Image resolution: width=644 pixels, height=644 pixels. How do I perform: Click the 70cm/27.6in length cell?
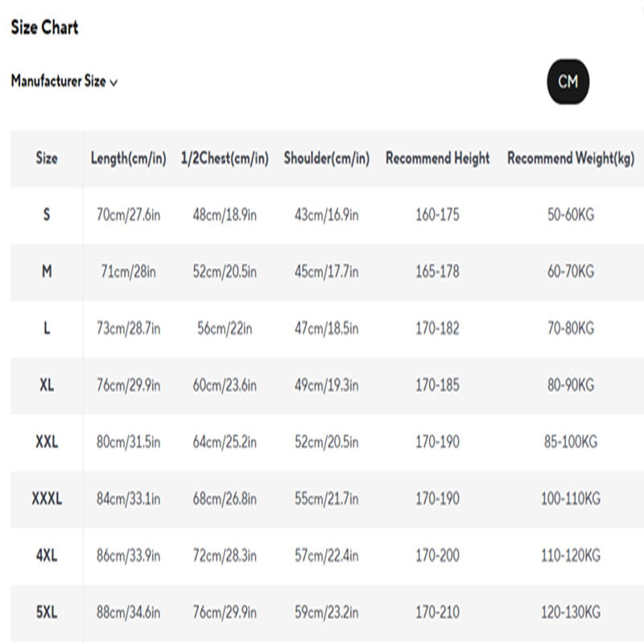129,215
